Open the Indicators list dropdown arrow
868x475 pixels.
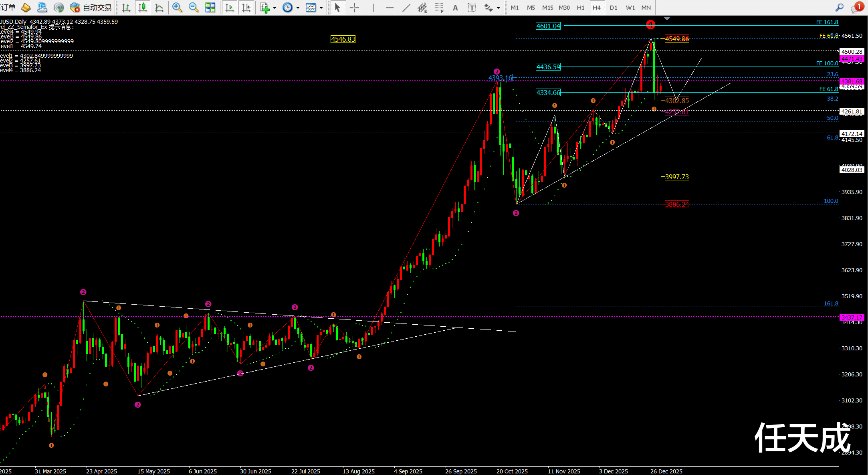pos(275,8)
